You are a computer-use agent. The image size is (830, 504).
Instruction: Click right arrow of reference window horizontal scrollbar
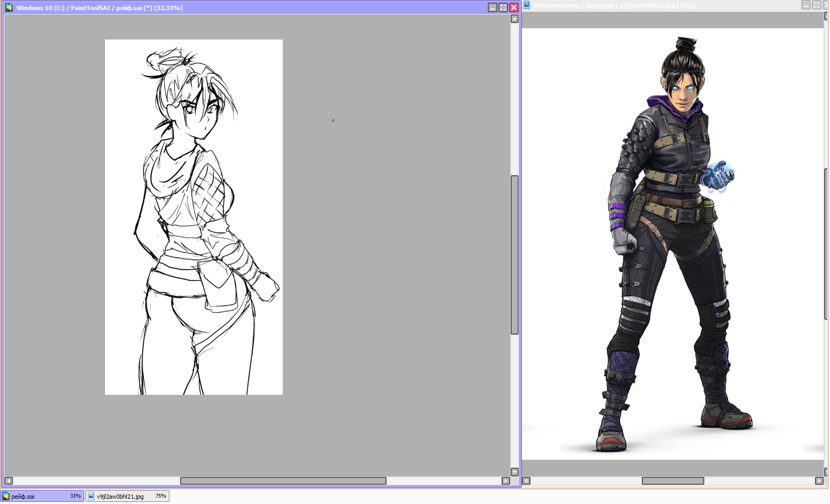click(819, 481)
